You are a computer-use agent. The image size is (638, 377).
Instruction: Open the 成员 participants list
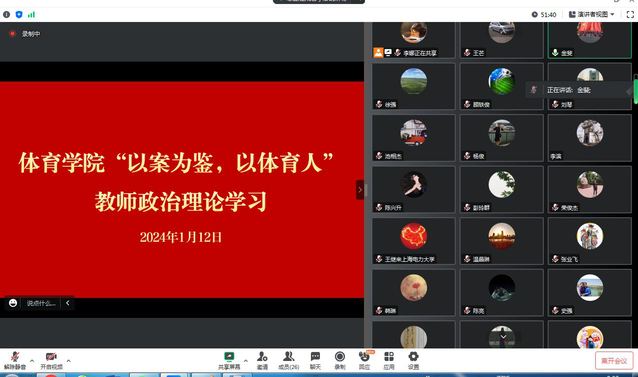point(288,360)
